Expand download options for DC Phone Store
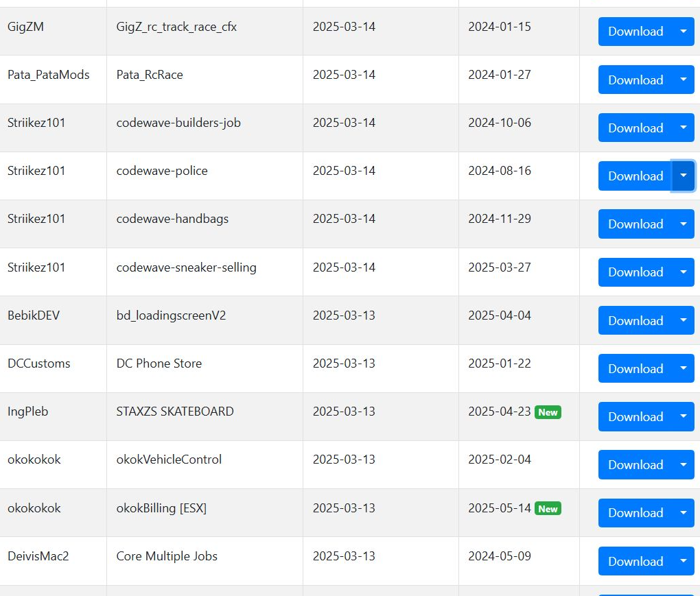 [x=683, y=368]
